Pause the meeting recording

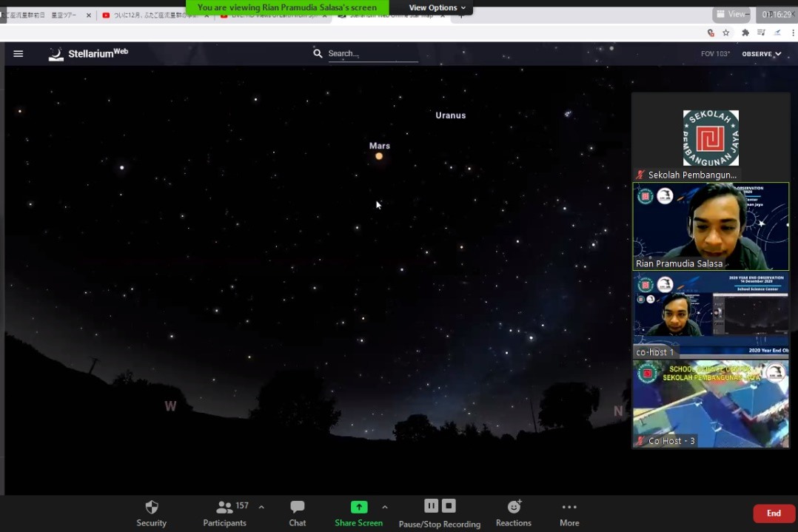click(x=431, y=506)
